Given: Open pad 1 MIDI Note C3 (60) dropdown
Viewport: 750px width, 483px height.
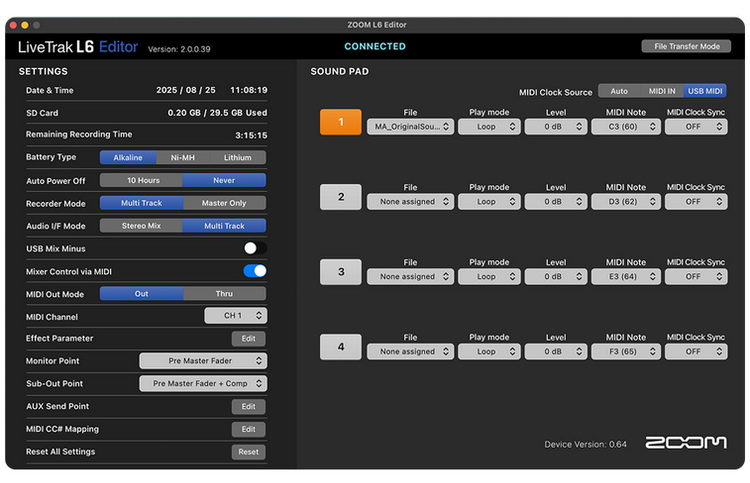Looking at the screenshot, I should pos(626,127).
